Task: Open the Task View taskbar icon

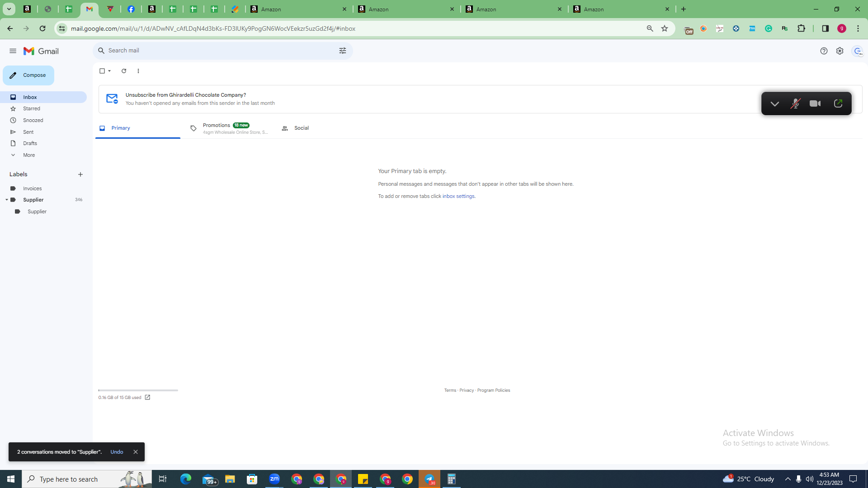Action: point(163,479)
